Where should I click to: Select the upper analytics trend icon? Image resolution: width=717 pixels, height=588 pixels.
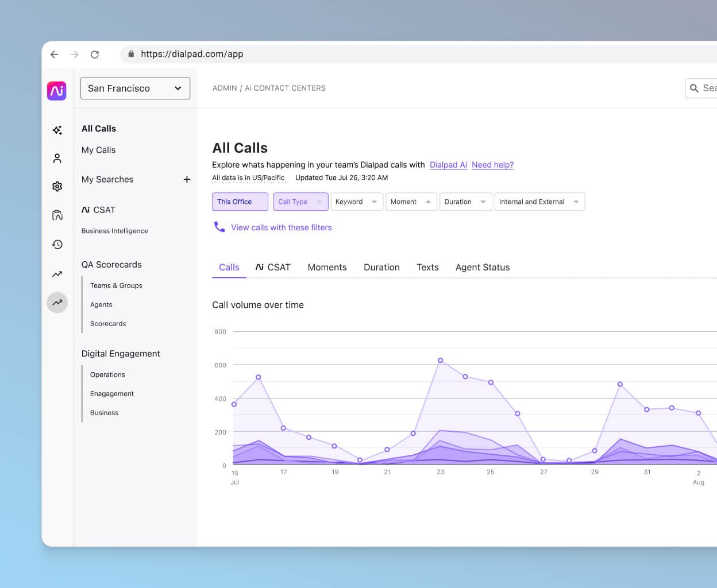[x=57, y=274]
